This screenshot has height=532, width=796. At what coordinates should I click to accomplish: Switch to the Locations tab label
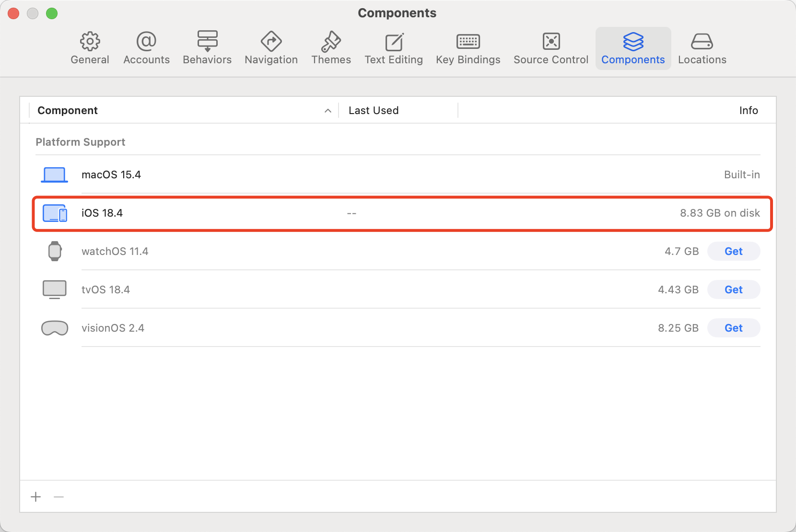pyautogui.click(x=702, y=60)
